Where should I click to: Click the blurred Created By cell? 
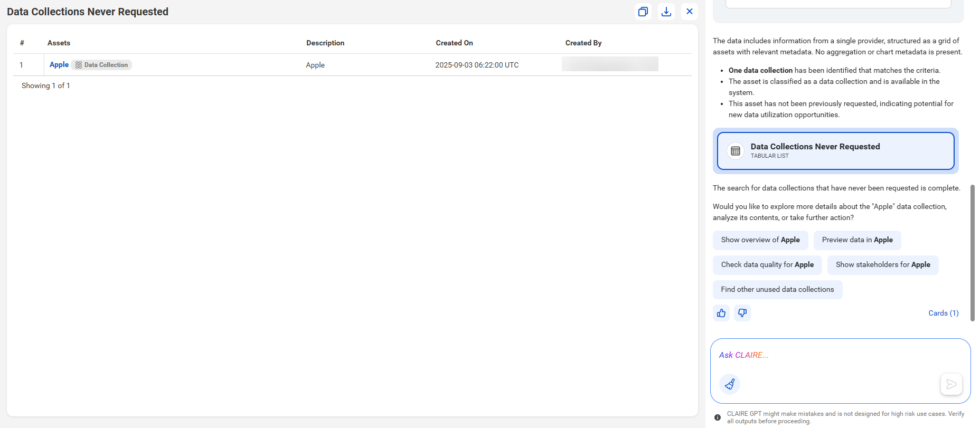point(610,64)
